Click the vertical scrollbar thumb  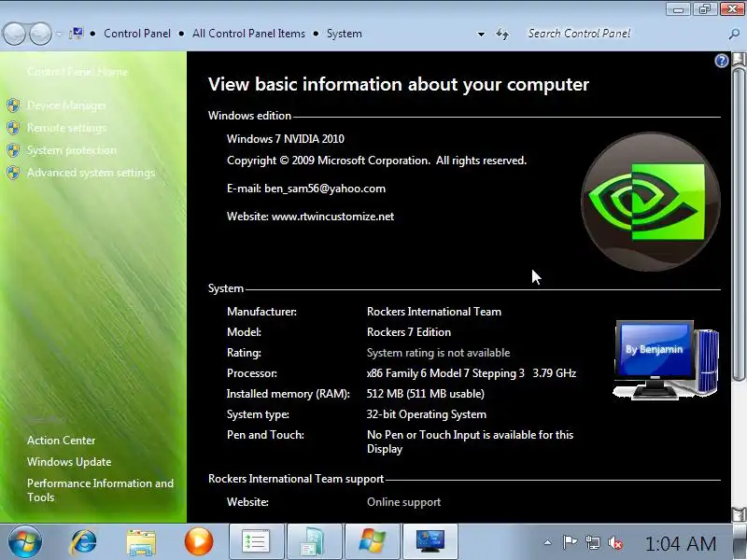(739, 224)
